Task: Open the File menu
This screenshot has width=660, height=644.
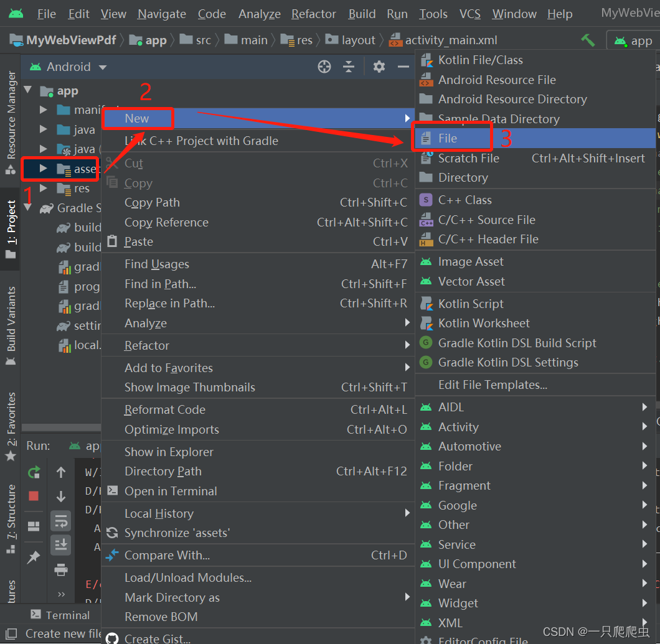Action: tap(46, 14)
